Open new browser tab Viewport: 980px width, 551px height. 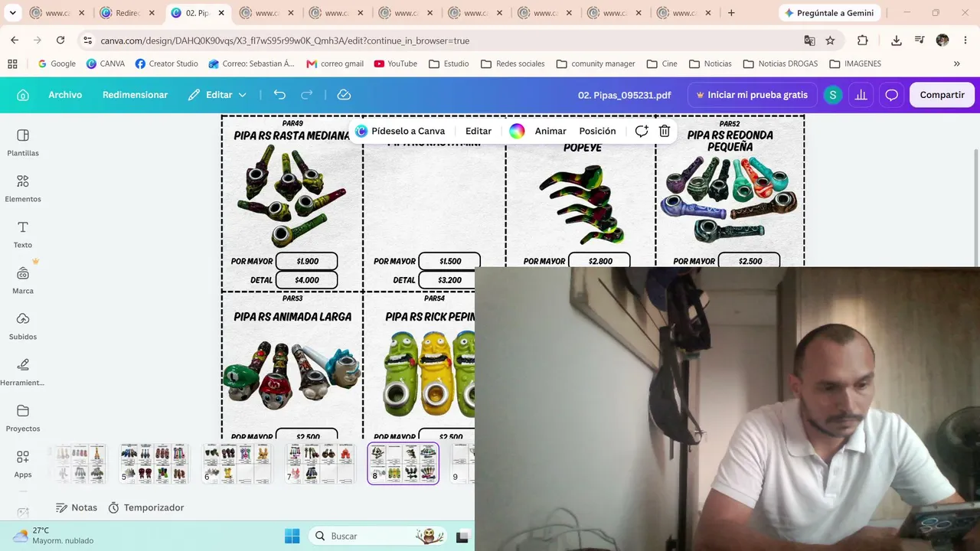point(731,13)
